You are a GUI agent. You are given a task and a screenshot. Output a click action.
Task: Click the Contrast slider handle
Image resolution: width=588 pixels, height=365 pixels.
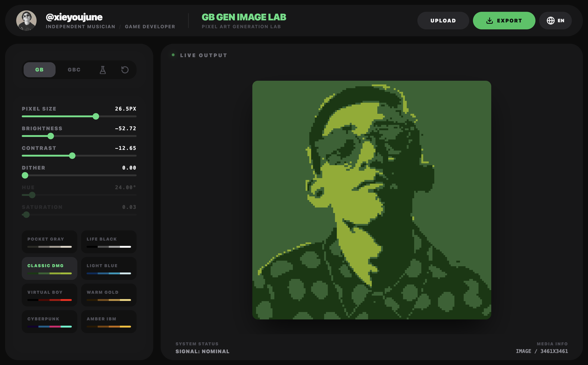[x=72, y=156]
